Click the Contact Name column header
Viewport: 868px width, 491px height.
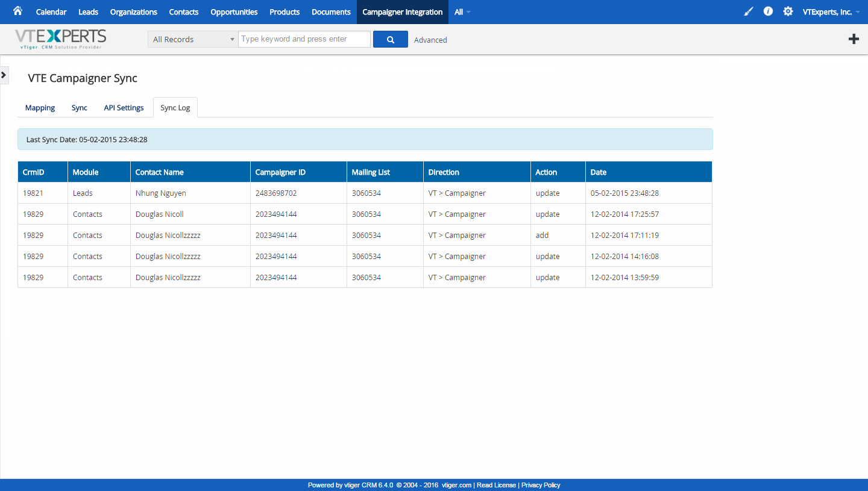pyautogui.click(x=190, y=172)
